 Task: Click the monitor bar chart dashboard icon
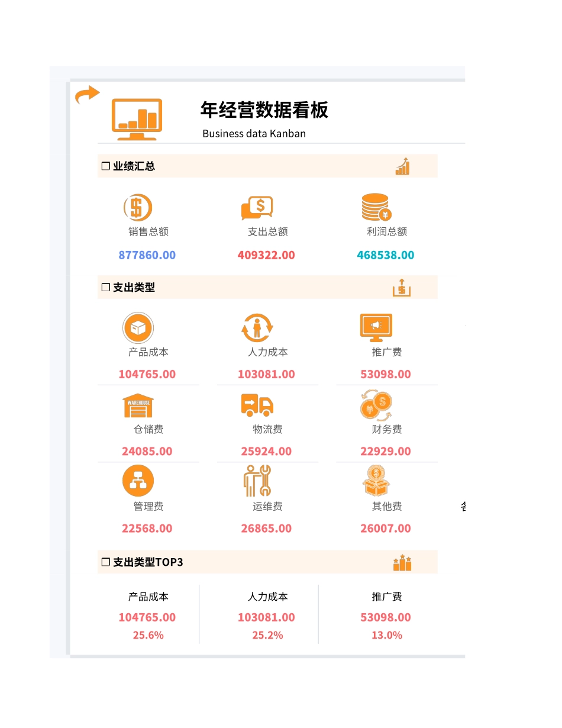pos(137,118)
